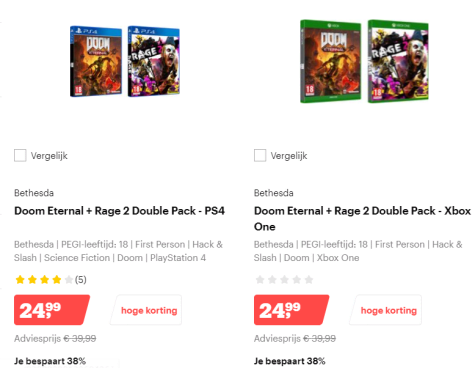Open the Doom Eternal PS4 cover thumbnail
Screen dimensions: 475x368
point(96,62)
